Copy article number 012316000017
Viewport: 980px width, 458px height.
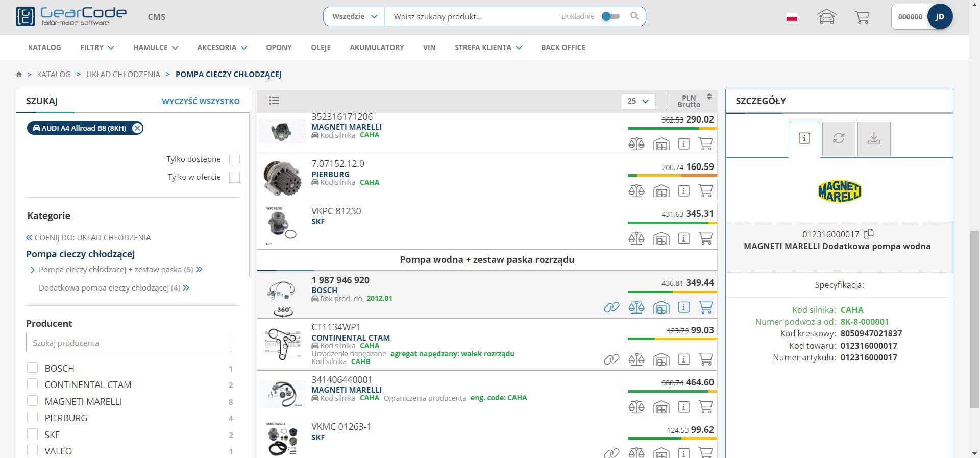point(869,234)
